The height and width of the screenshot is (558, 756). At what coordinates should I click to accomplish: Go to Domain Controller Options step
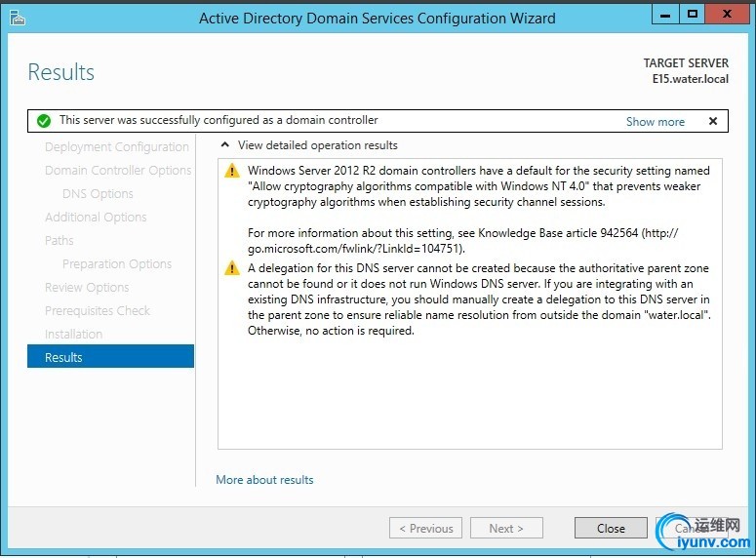(x=117, y=171)
